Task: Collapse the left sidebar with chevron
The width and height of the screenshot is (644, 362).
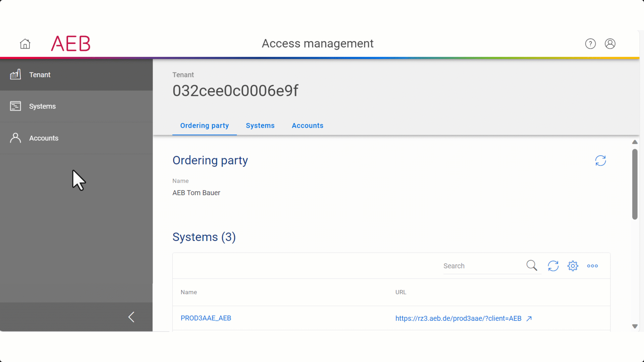Action: [131, 317]
